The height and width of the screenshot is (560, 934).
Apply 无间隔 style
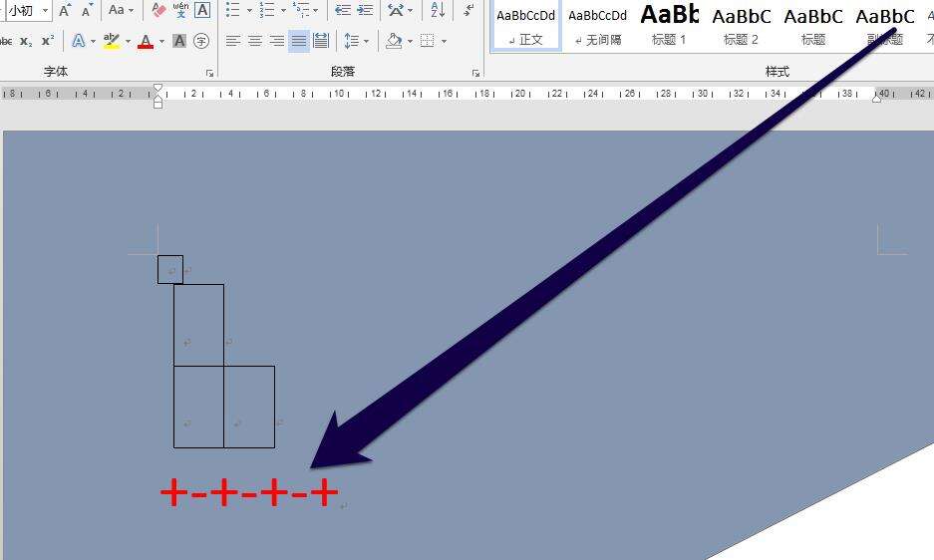click(597, 25)
